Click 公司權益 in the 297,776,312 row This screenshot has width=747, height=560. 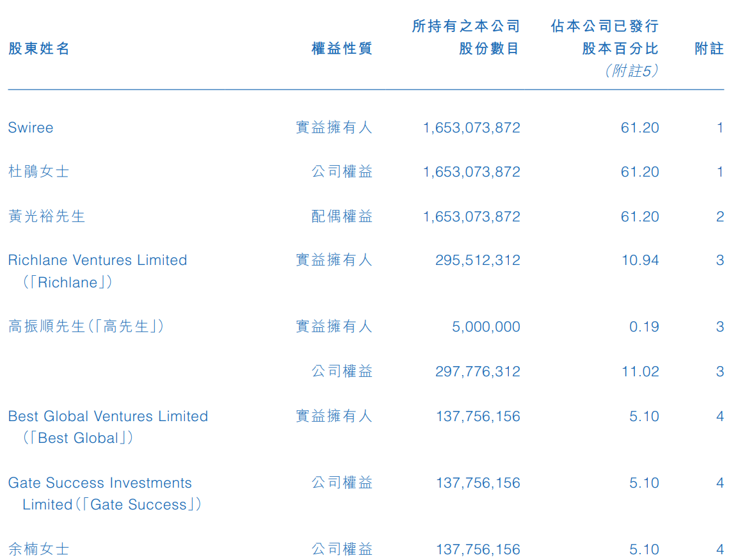click(x=342, y=371)
